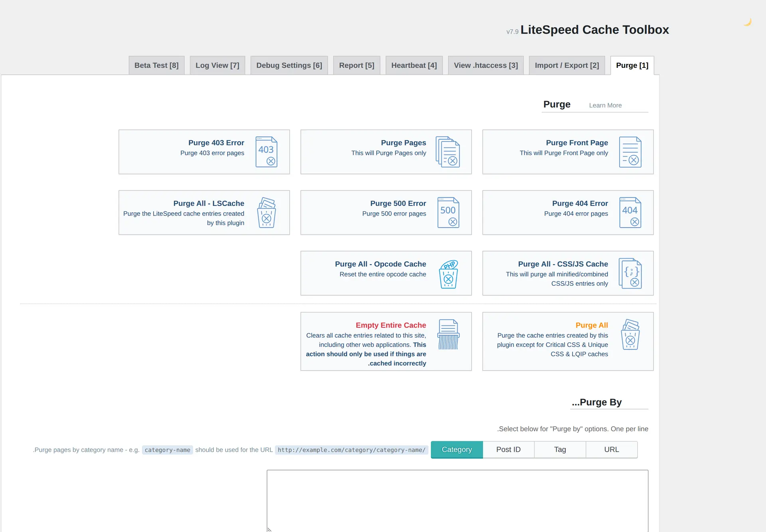The image size is (766, 532).
Task: Click the Purge All - LSCache title
Action: (x=209, y=204)
